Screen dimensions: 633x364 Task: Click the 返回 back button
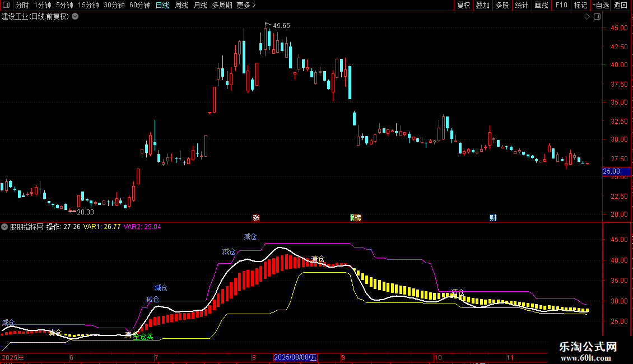pos(621,5)
